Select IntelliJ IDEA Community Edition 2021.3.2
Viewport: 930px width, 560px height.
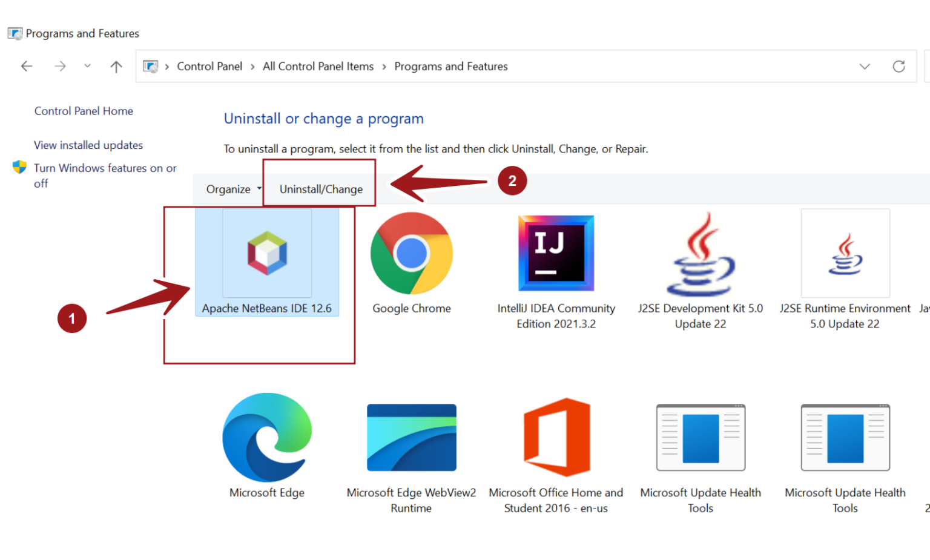(x=555, y=253)
